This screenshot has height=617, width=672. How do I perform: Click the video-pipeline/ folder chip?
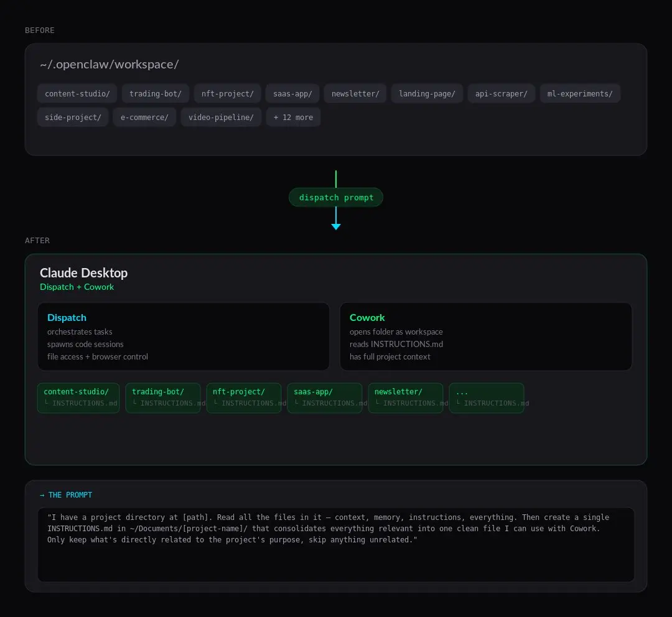[x=221, y=117]
